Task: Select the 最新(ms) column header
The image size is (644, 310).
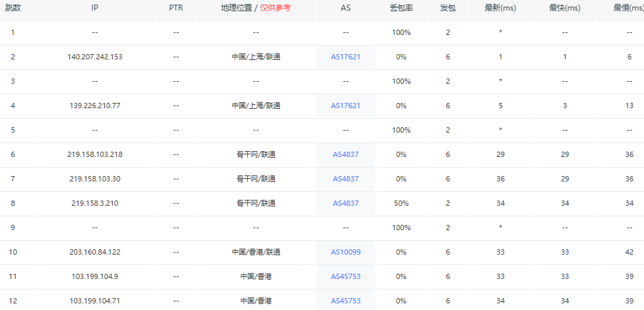Action: (x=500, y=8)
